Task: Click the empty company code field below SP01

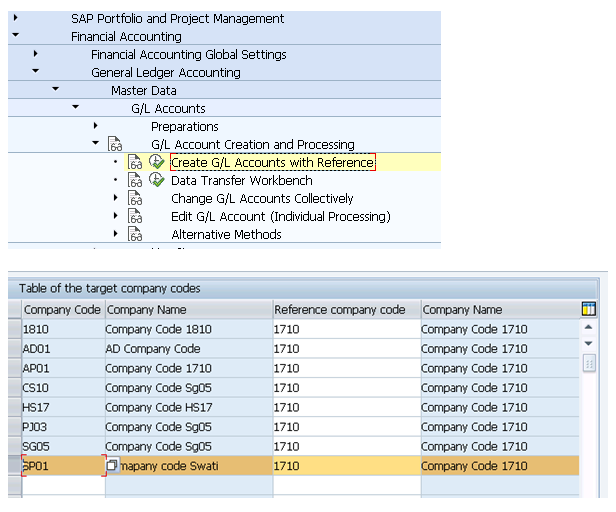Action: [64, 485]
